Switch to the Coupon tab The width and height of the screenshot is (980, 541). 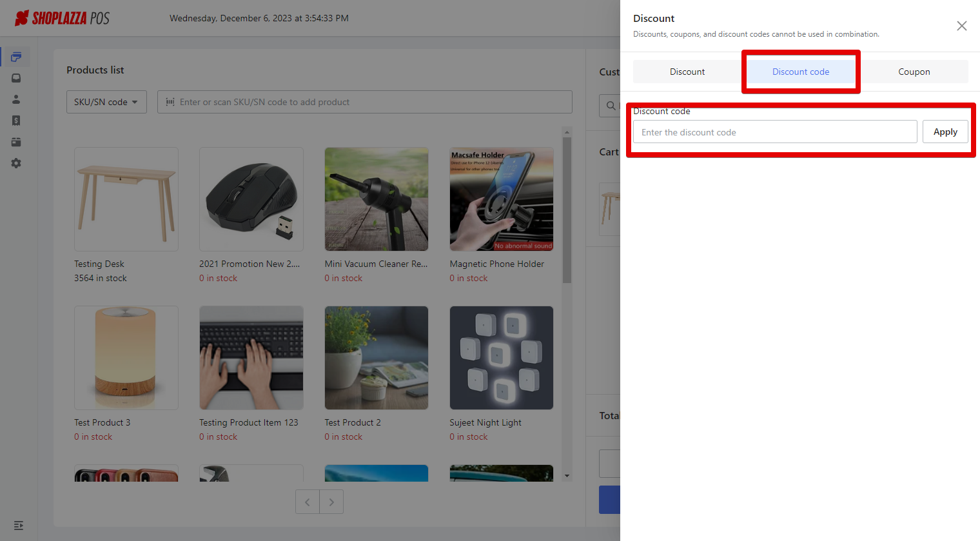pos(914,72)
